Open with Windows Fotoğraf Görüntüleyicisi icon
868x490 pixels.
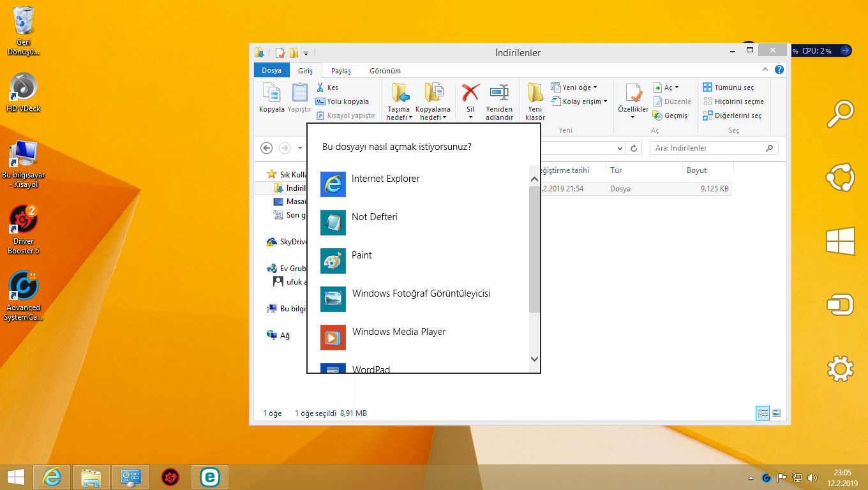333,299
